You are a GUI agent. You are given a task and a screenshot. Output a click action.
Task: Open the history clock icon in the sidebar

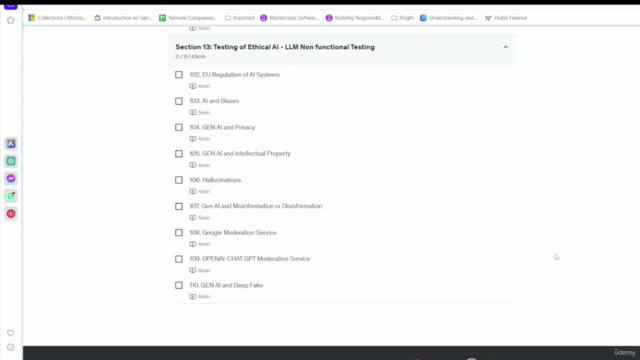pyautogui.click(x=11, y=347)
